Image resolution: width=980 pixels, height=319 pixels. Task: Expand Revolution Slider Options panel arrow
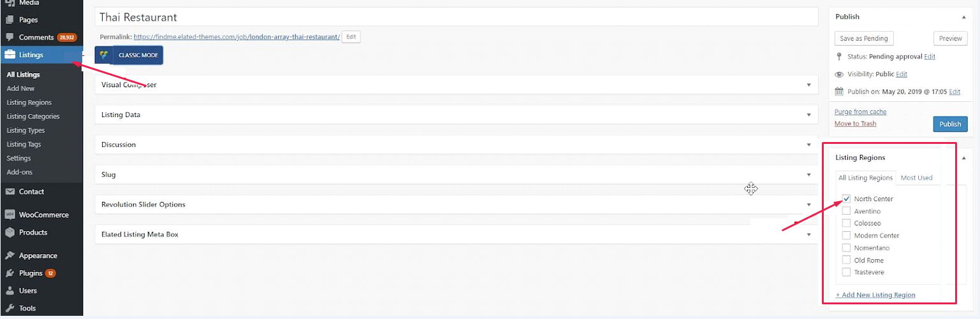pos(808,204)
